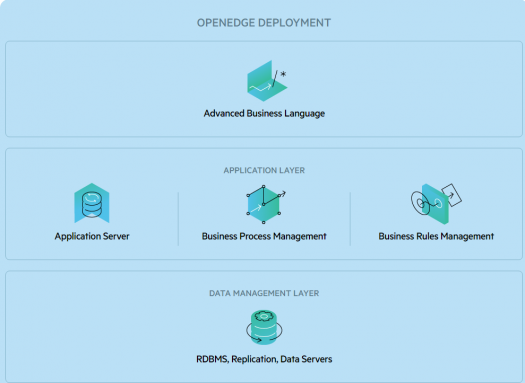
Task: Open the Application Server text label
Action: 92,236
